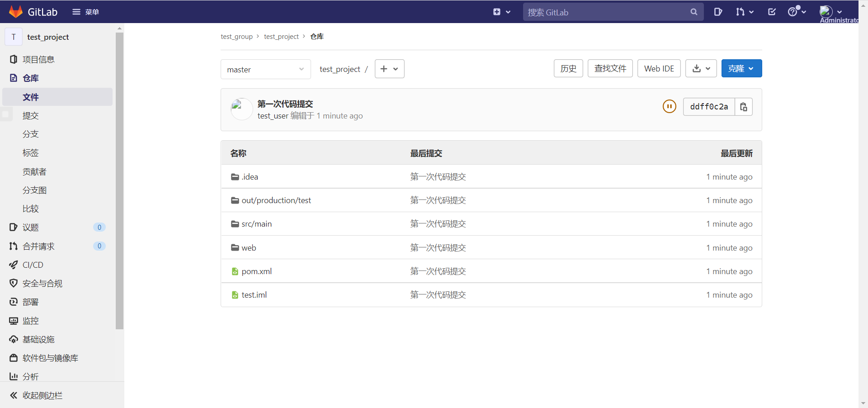Click the 部署 sidebar icon
This screenshot has height=408, width=868.
coord(14,302)
